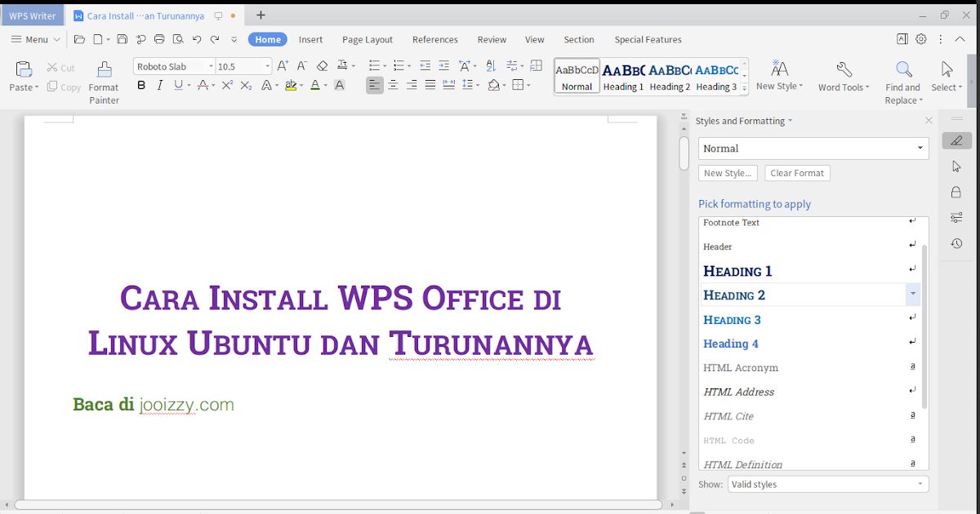Image resolution: width=980 pixels, height=514 pixels.
Task: Clear formatting with the eraser icon
Action: pos(322,66)
